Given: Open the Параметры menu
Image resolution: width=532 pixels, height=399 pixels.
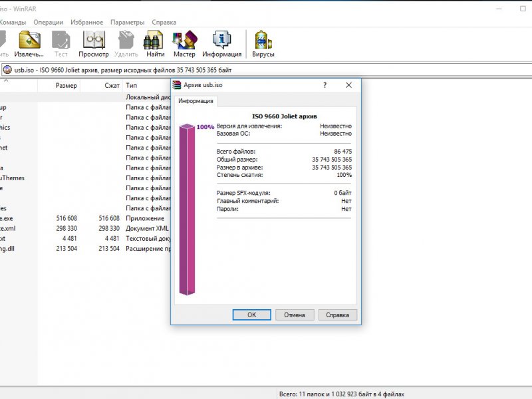Looking at the screenshot, I should coord(127,23).
